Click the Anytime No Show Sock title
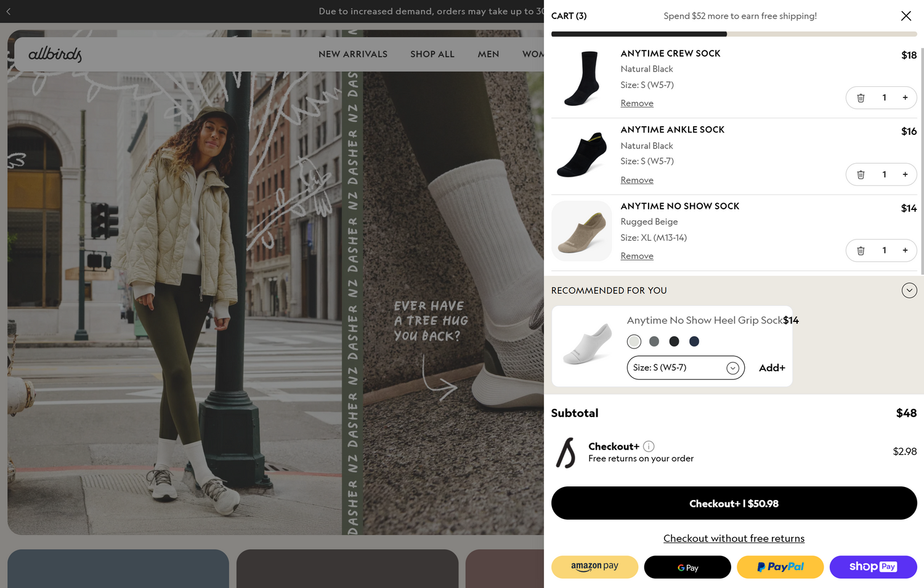The width and height of the screenshot is (924, 588). tap(679, 206)
